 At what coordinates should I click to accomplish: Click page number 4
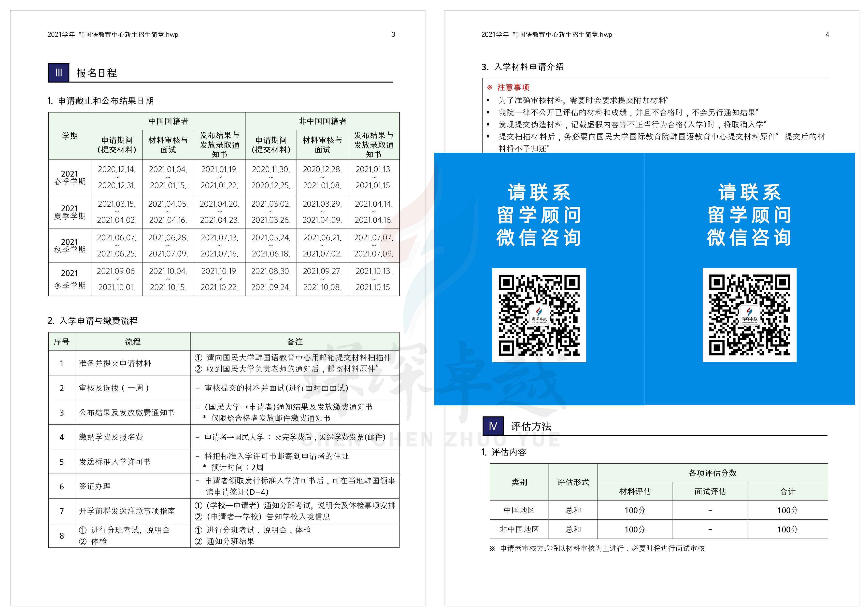click(827, 34)
